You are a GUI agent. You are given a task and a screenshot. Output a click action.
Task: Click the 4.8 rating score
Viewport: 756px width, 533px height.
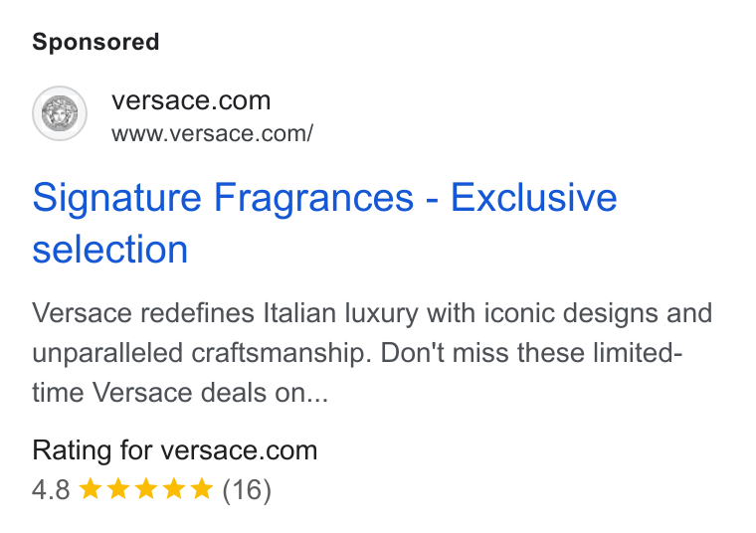click(51, 489)
